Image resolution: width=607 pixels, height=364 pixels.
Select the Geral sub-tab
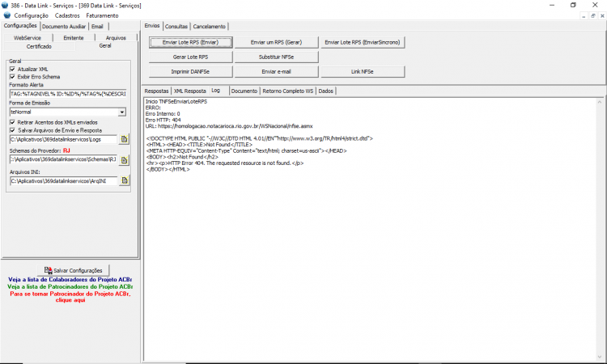(105, 45)
